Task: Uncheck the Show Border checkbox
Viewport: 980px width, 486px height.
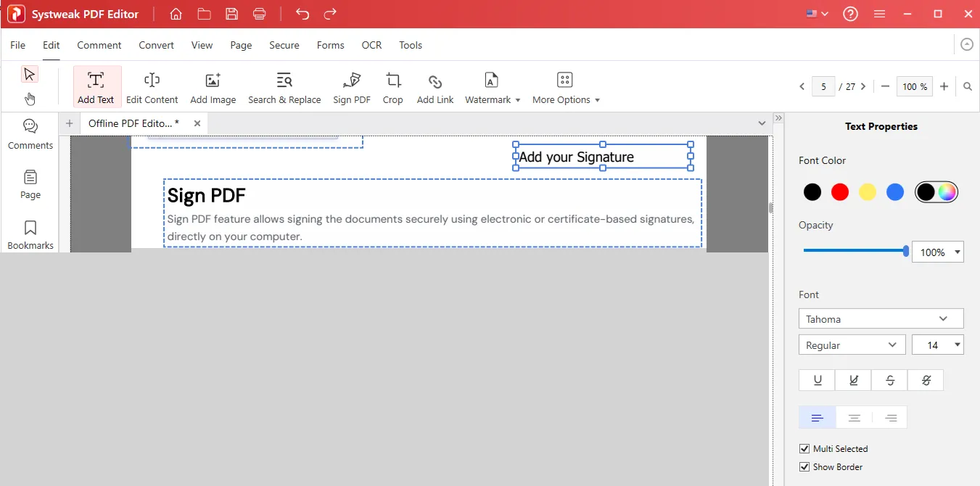Action: [804, 466]
